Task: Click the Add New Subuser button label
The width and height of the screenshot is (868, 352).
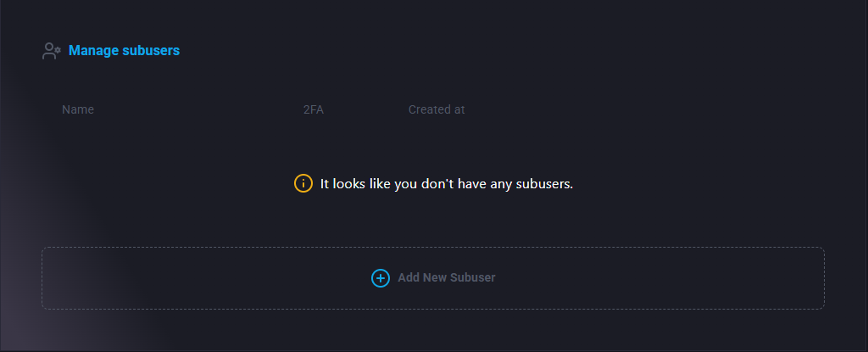Action: tap(446, 278)
